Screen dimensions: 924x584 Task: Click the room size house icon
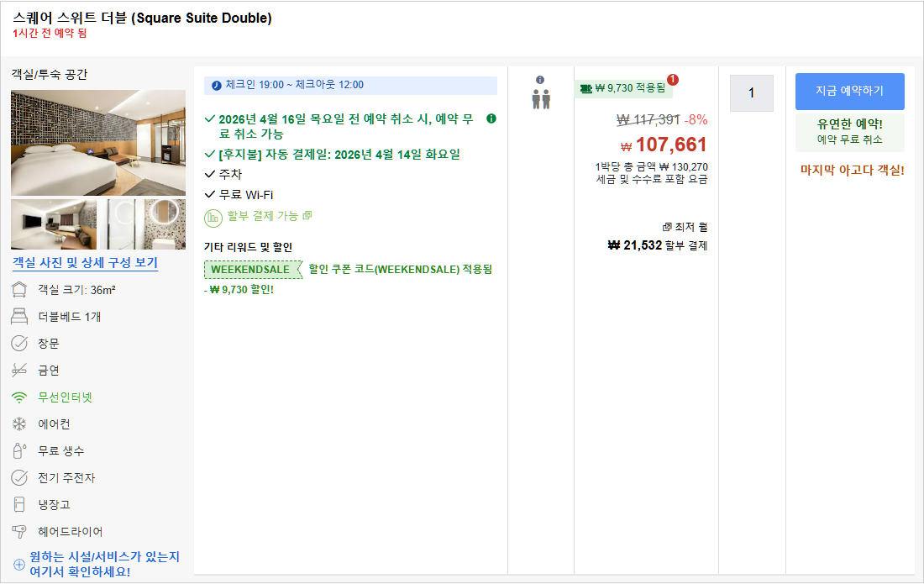tap(19, 290)
